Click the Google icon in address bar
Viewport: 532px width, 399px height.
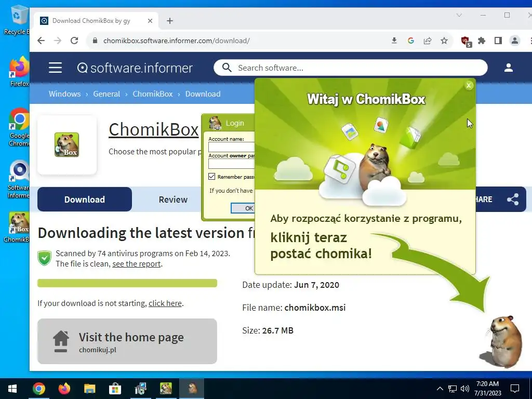pos(411,41)
